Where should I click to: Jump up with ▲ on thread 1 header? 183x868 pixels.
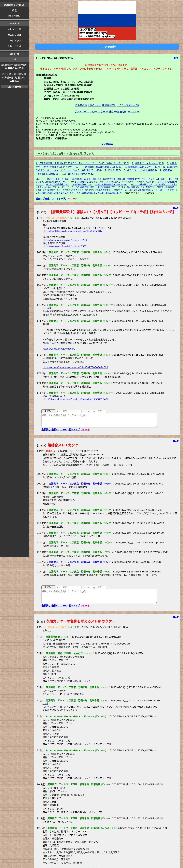(x=176, y=208)
